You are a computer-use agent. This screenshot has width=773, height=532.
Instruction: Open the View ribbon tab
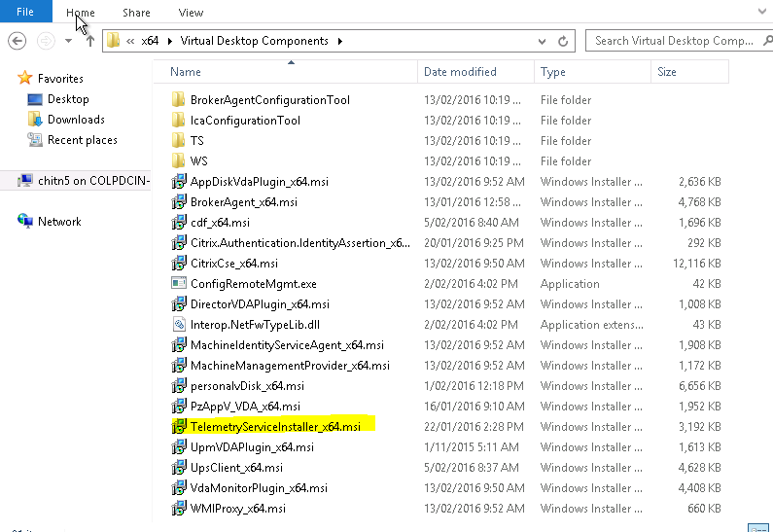pos(191,13)
